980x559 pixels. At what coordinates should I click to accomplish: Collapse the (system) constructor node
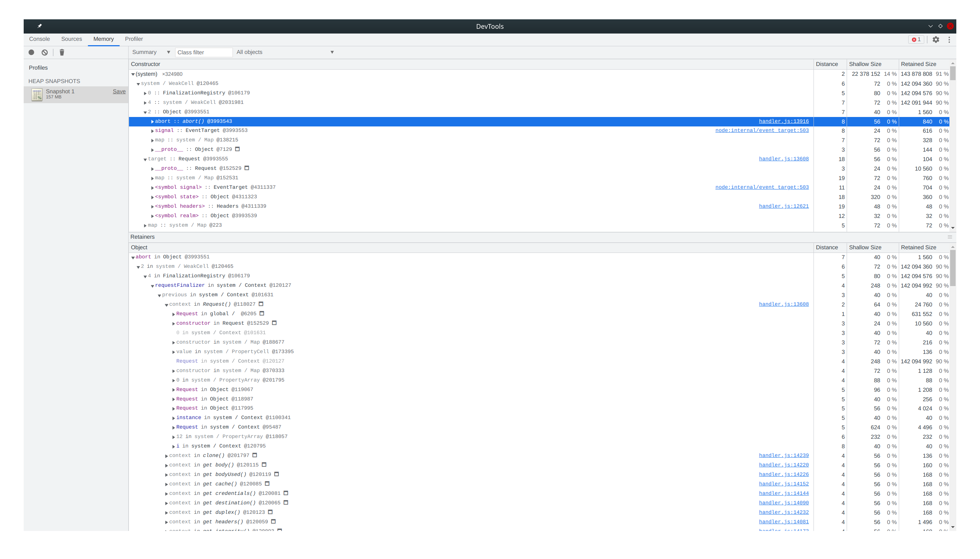click(133, 74)
